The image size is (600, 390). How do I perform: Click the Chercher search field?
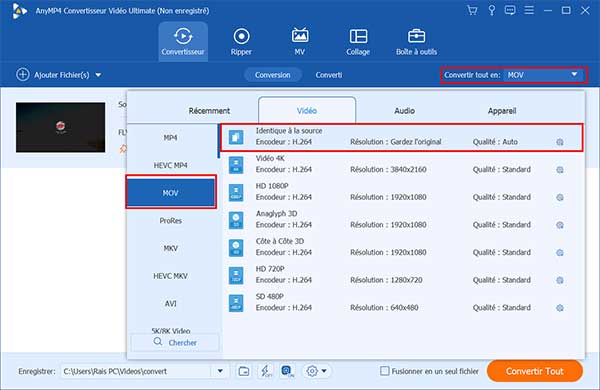click(x=175, y=342)
